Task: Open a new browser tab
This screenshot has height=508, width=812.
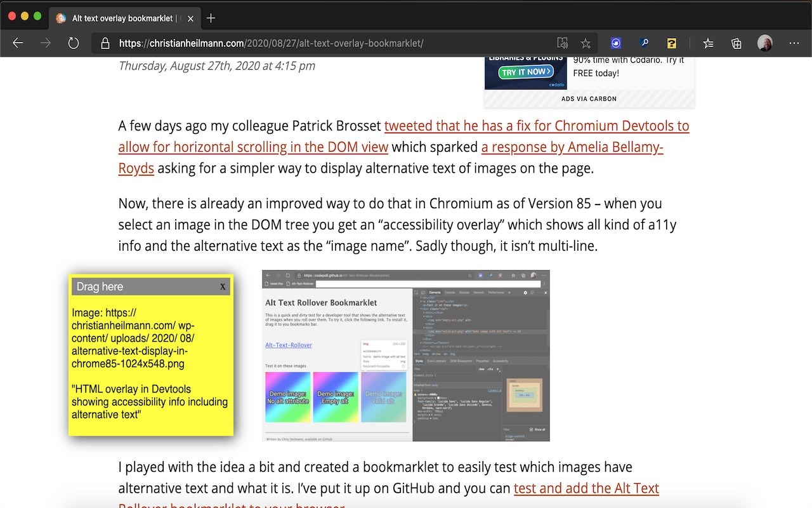Action: tap(211, 18)
